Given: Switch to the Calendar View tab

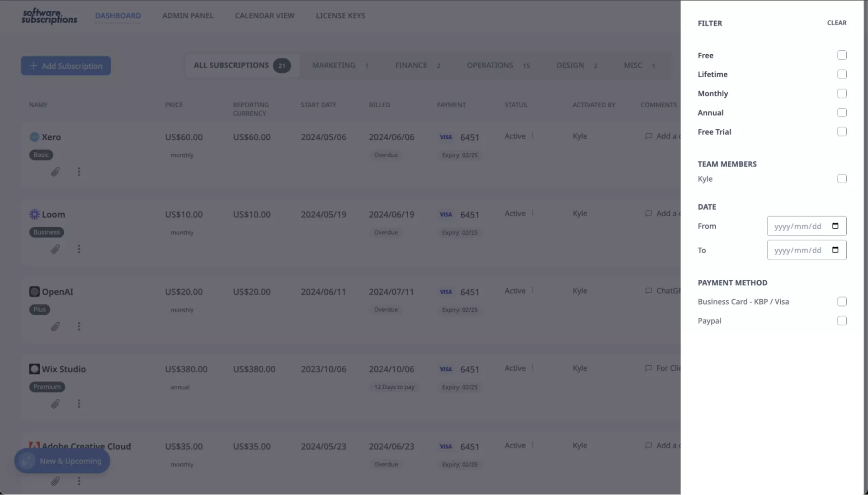Looking at the screenshot, I should coord(264,15).
